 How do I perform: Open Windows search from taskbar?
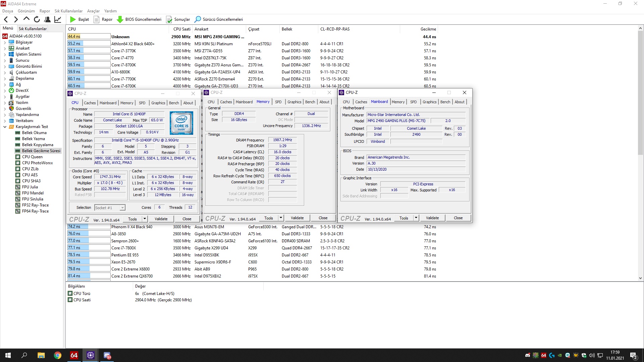click(x=24, y=355)
